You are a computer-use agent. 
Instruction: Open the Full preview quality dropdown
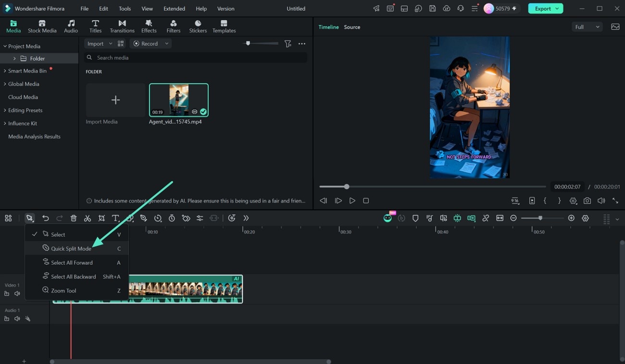[x=587, y=27]
